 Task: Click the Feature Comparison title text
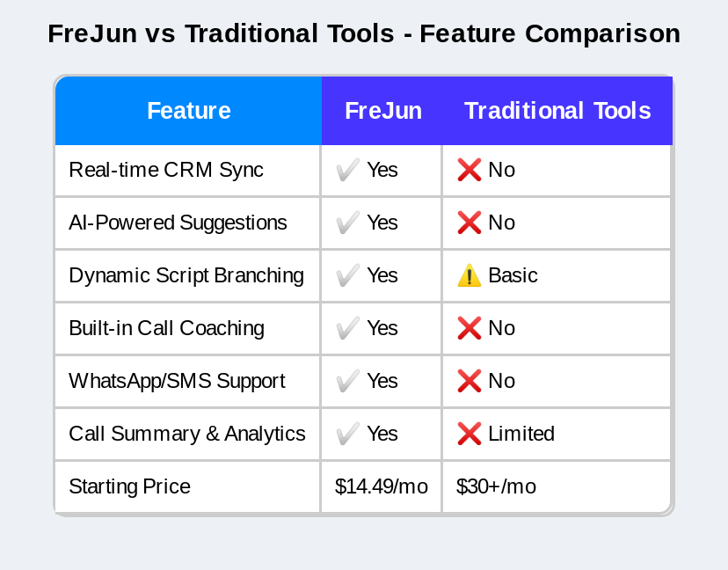point(364,34)
